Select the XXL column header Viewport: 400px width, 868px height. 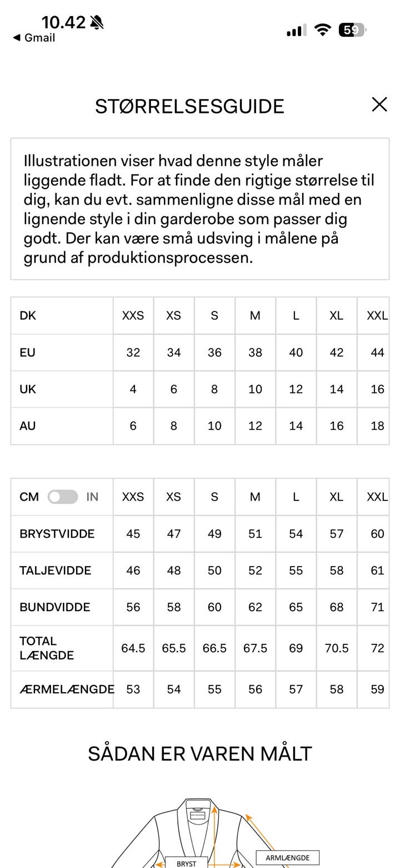(377, 315)
